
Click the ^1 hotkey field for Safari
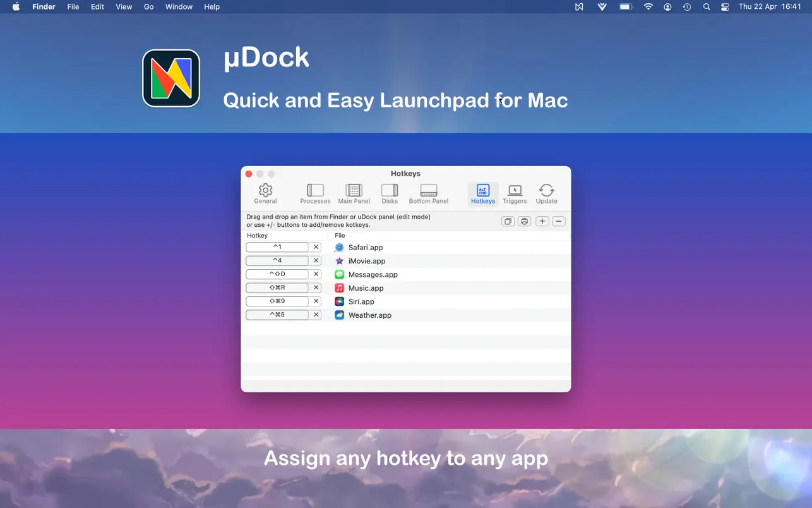277,247
